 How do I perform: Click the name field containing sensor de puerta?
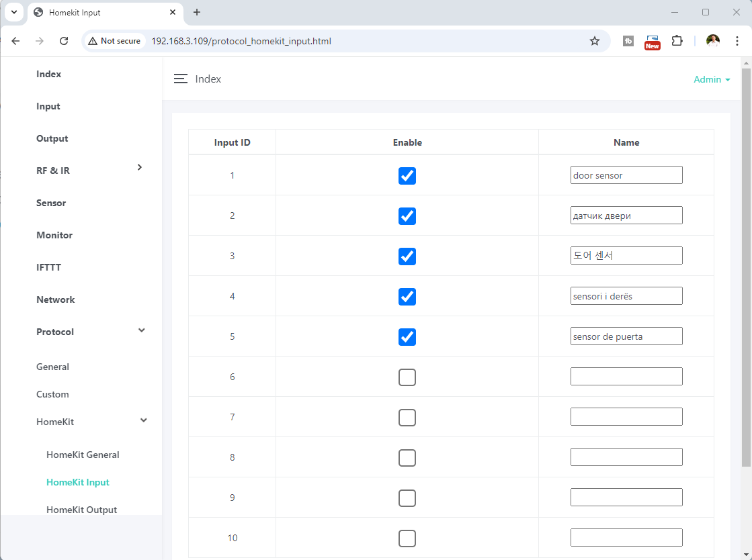(626, 336)
